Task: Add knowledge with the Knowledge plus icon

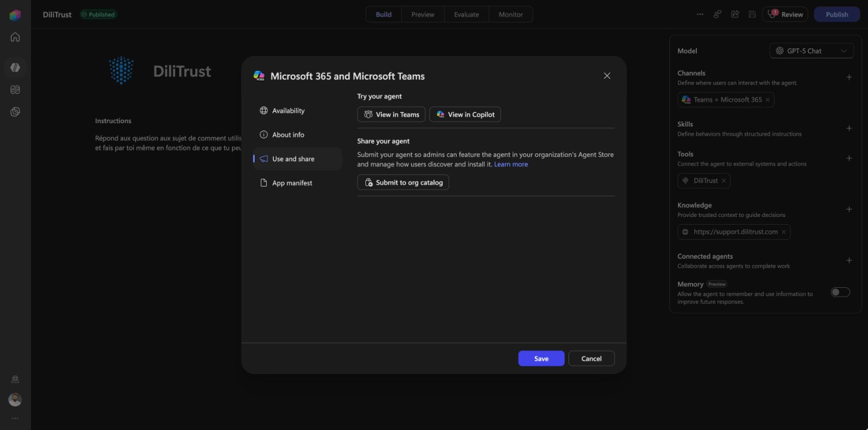Action: pos(849,209)
